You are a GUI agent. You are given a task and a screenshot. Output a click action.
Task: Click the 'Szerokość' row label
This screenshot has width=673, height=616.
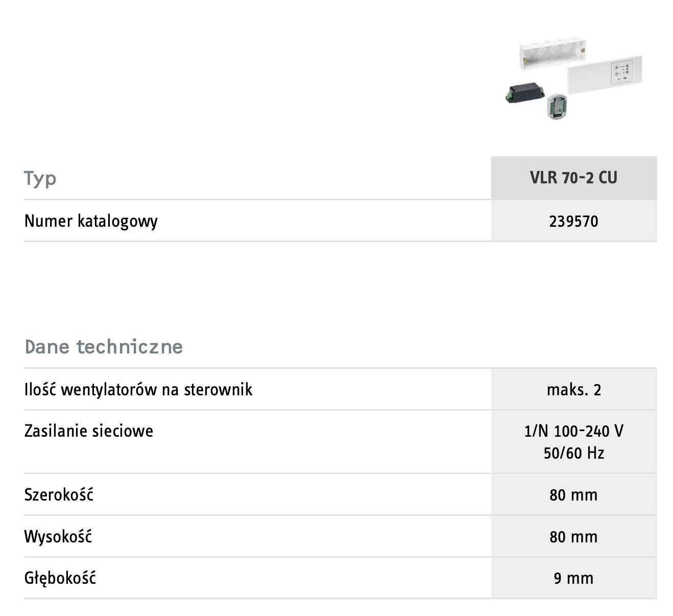pyautogui.click(x=59, y=494)
